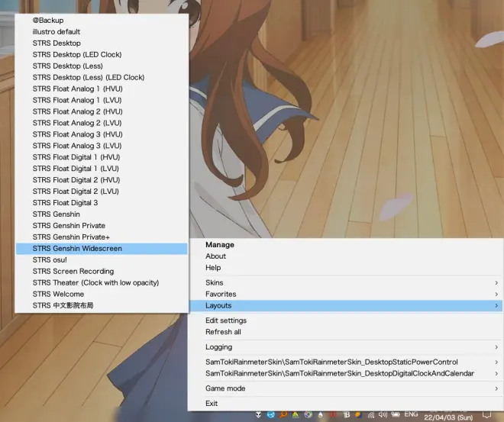Apply STRS Float Analog 3 (HVU)

pos(102,134)
